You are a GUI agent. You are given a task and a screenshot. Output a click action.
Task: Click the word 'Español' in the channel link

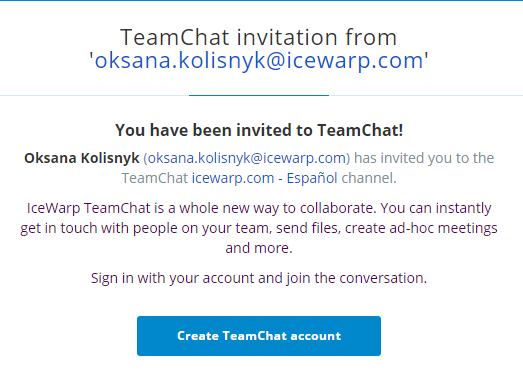tap(312, 178)
